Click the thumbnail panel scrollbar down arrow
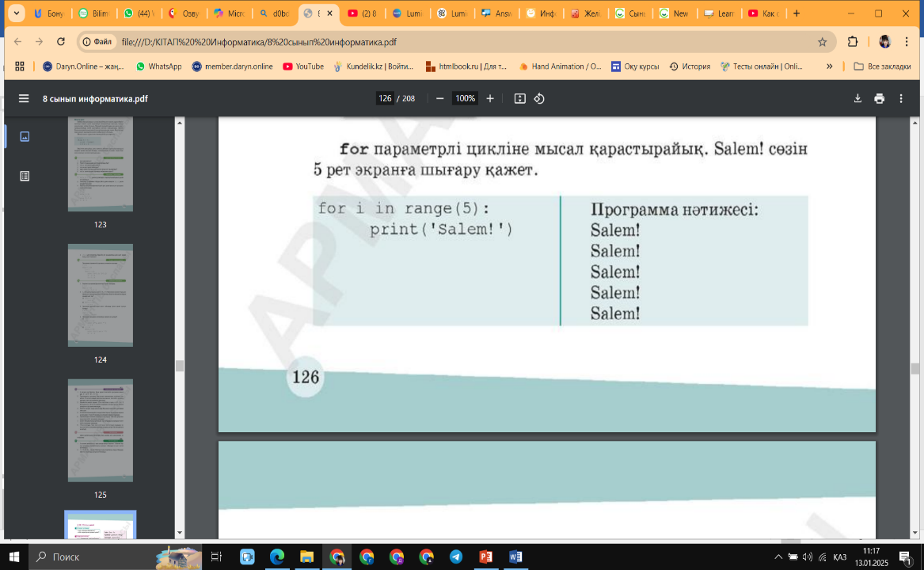924x570 pixels. point(180,533)
